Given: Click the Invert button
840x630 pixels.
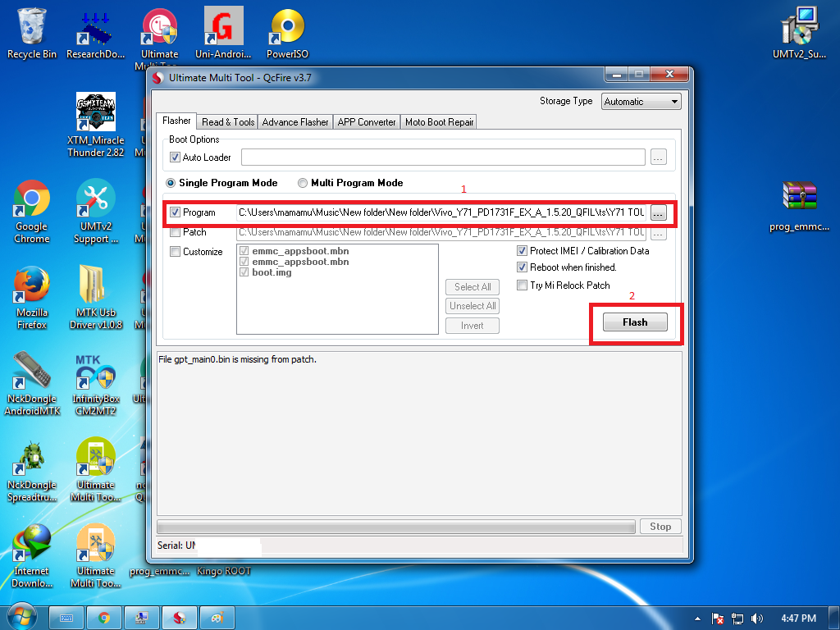Looking at the screenshot, I should point(472,325).
